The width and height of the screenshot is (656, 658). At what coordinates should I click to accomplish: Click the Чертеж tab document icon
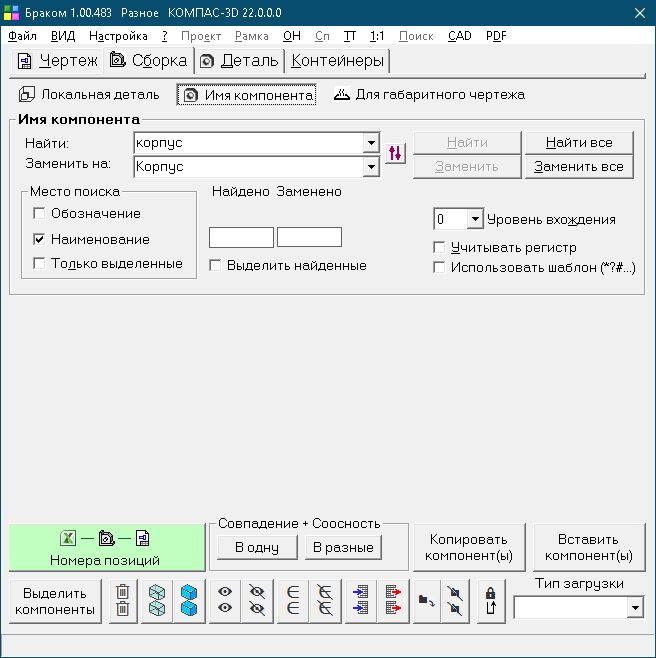coord(25,61)
